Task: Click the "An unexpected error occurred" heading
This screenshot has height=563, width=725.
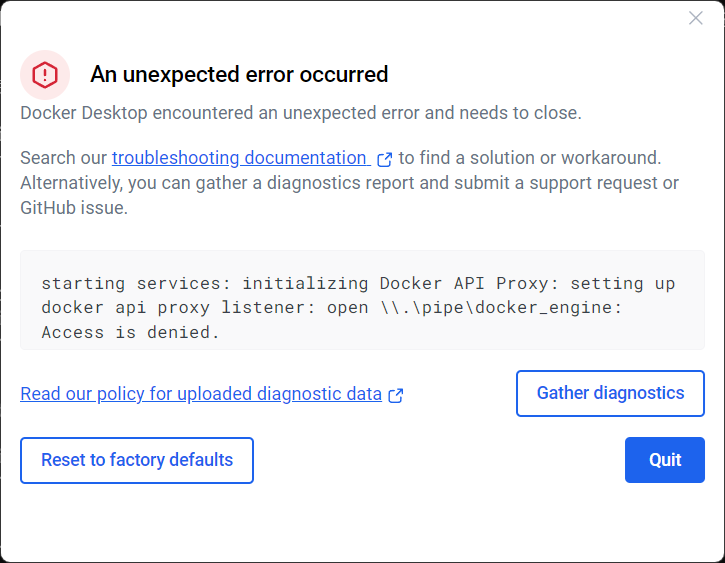Action: pos(239,74)
